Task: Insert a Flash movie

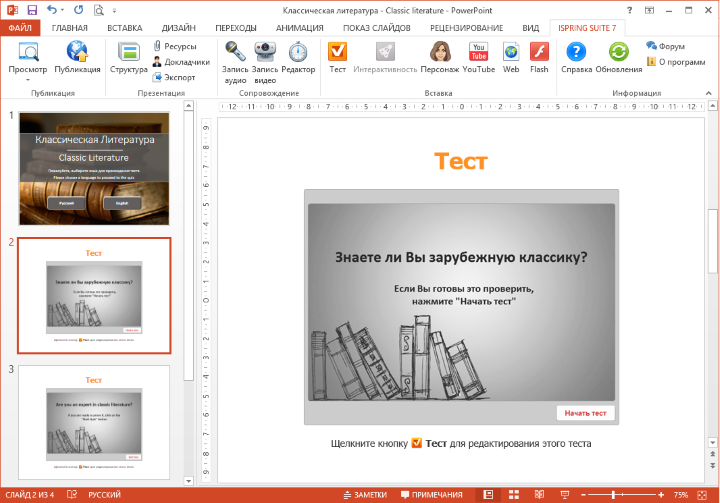Action: point(539,57)
